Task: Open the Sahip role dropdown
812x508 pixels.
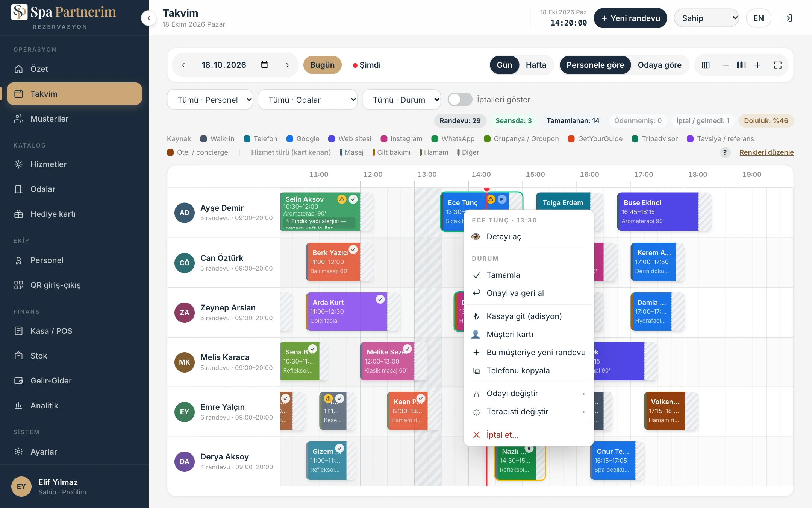Action: click(x=706, y=18)
